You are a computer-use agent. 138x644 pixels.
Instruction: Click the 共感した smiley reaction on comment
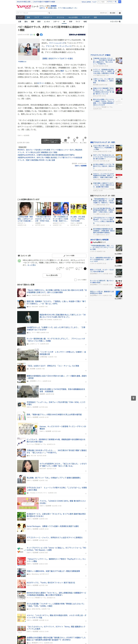click(57, 269)
